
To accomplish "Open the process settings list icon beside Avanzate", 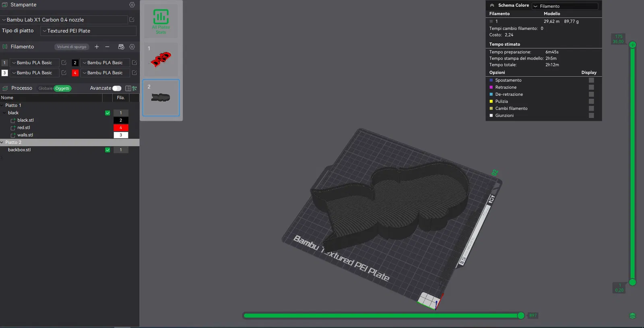I will point(128,88).
